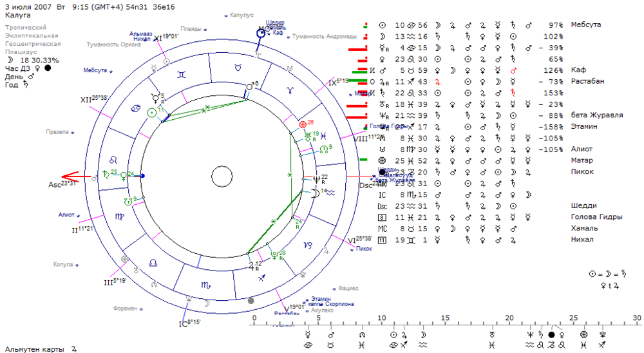
Task: Select Растабан in the right-hand star list
Action: tap(587, 81)
